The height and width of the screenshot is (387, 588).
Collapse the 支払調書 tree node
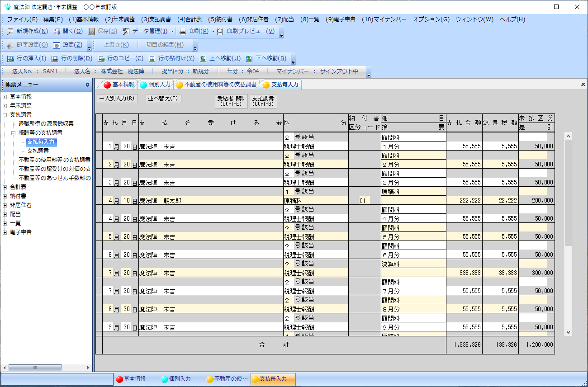tap(5, 115)
